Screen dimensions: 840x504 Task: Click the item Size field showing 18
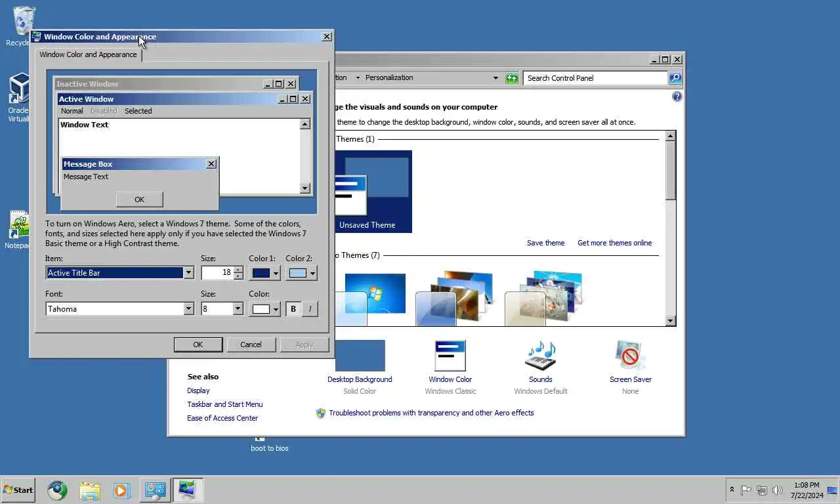click(217, 272)
